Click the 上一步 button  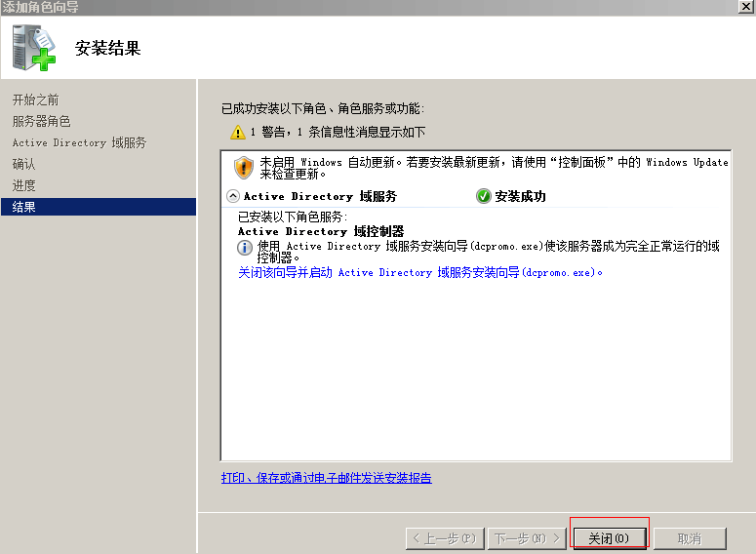click(445, 538)
